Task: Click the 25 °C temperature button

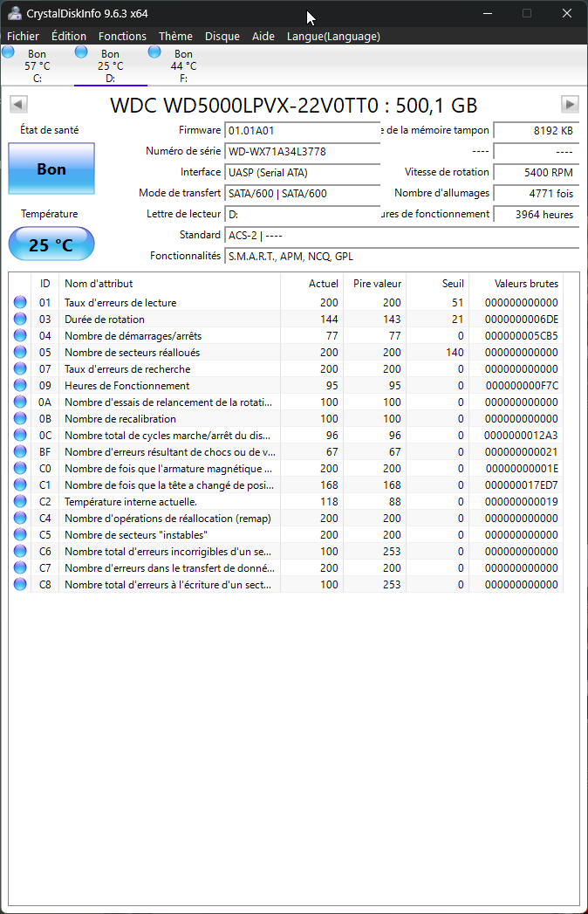Action: (x=51, y=244)
